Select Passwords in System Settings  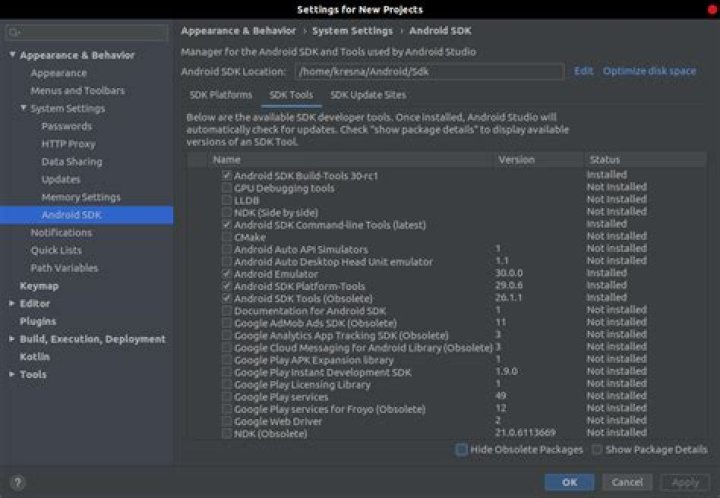pyautogui.click(x=67, y=126)
